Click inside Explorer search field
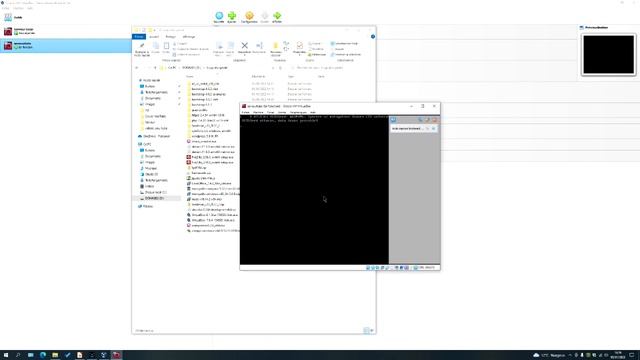The height and width of the screenshot is (360, 640). click(x=330, y=68)
